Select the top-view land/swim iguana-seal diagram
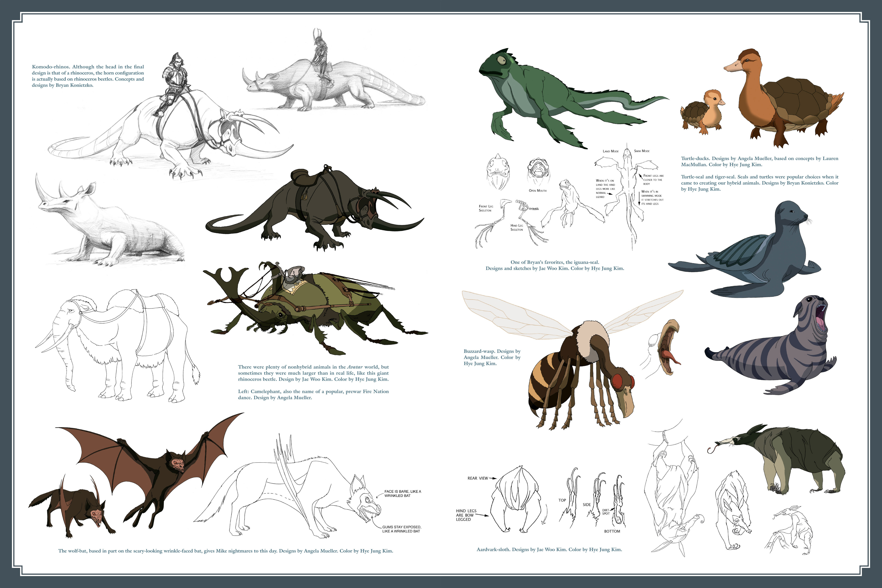This screenshot has width=882, height=588. [626, 197]
